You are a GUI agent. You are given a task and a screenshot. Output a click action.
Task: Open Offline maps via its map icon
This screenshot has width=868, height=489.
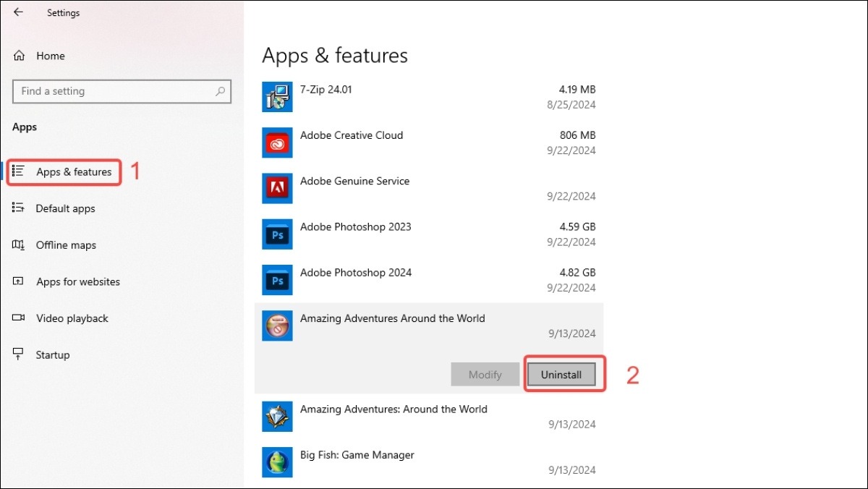(19, 245)
